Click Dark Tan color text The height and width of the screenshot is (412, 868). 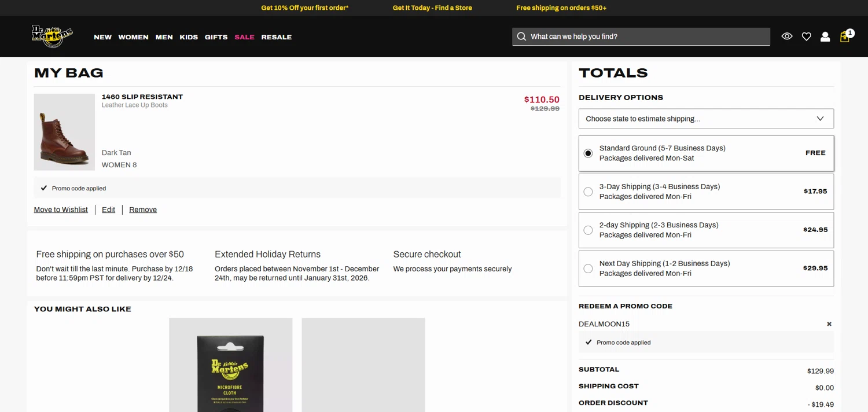tap(116, 153)
